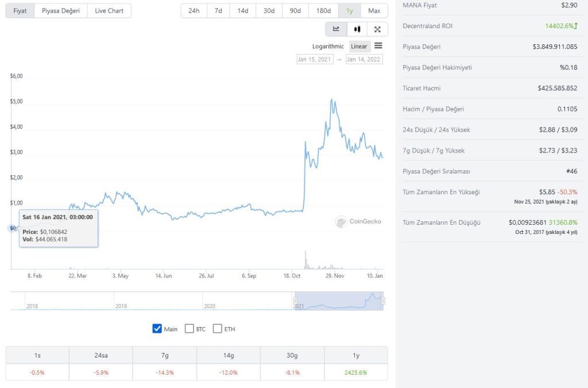Click the Ticaret Hacmi label
This screenshot has height=388, width=588.
pos(421,88)
